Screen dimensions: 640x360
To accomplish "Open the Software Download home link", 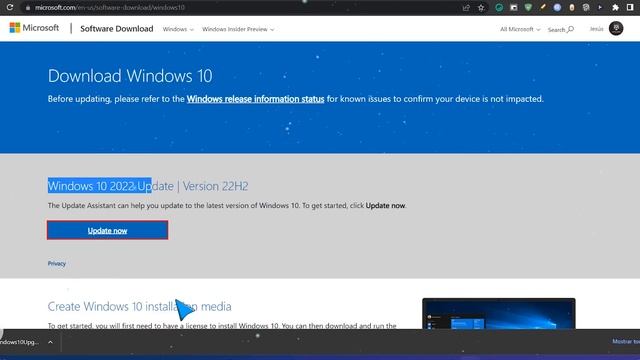I will pyautogui.click(x=117, y=29).
